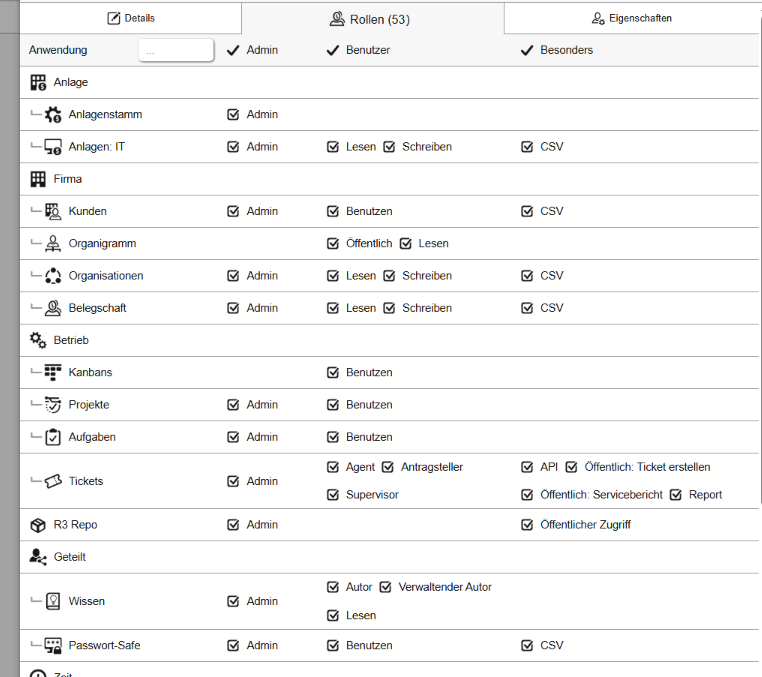The image size is (762, 677).
Task: Toggle all Benutzer column roles
Action: (334, 50)
